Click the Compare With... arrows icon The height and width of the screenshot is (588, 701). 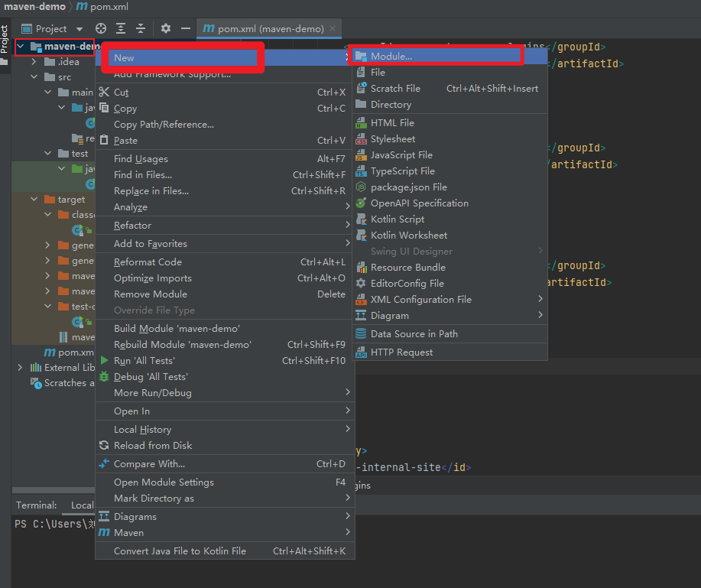(x=104, y=463)
